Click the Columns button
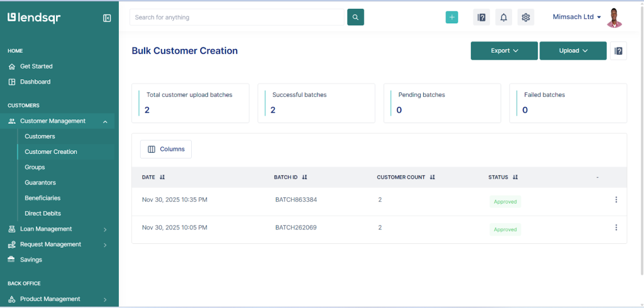The height and width of the screenshot is (308, 644). [166, 149]
